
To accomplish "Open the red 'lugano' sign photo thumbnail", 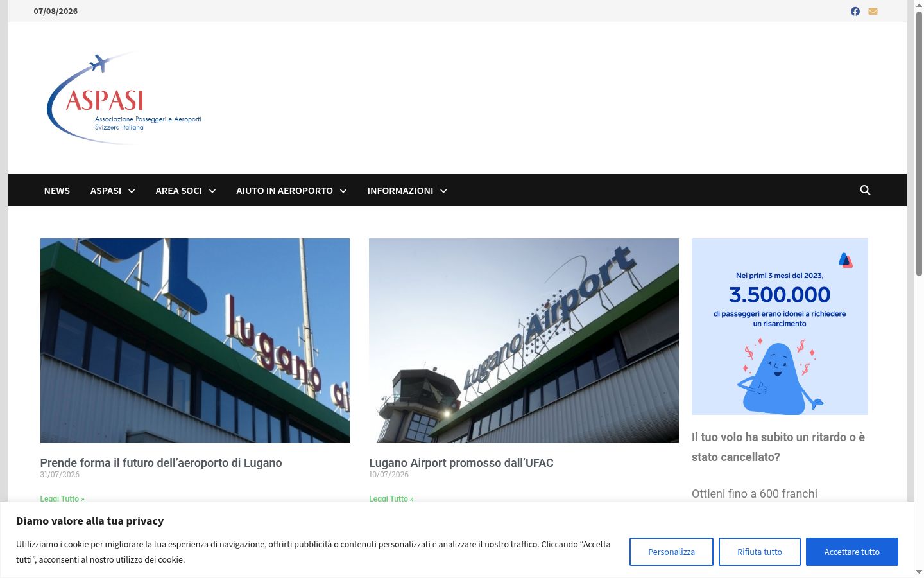I will point(195,340).
